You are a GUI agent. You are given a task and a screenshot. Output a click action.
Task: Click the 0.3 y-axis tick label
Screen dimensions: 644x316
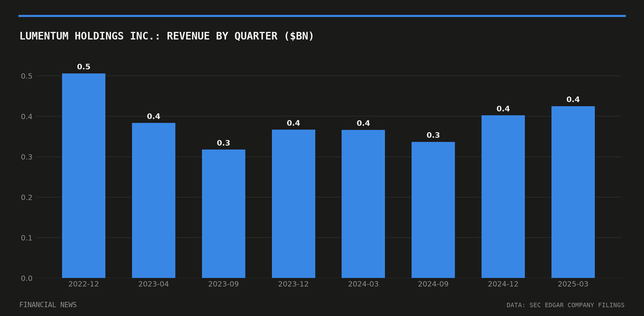[x=27, y=157]
